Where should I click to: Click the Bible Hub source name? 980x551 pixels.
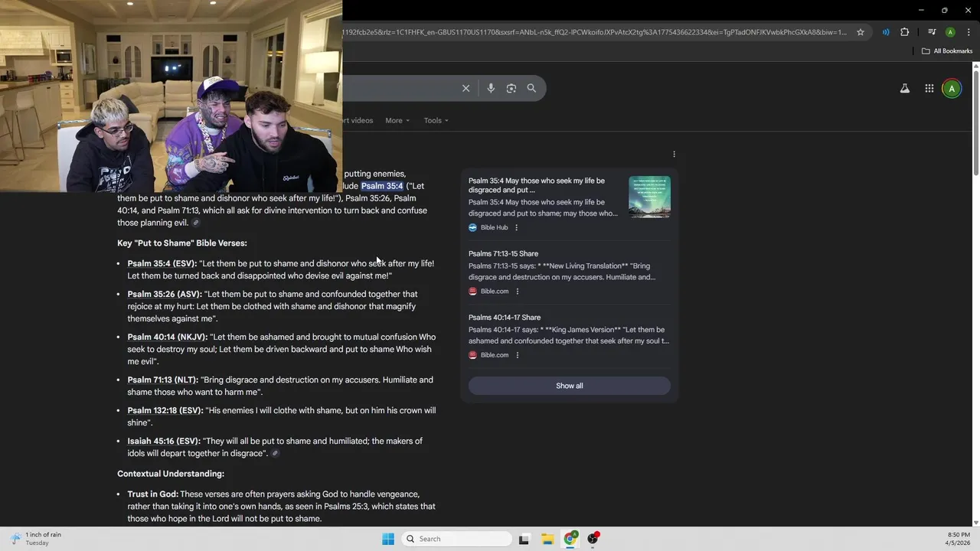click(x=494, y=227)
